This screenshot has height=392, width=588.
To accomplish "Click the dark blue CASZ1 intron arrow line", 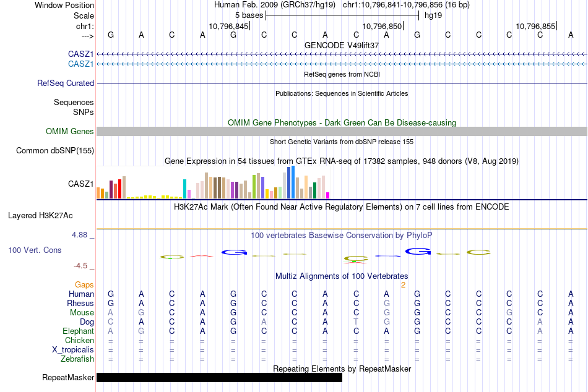I will pos(342,54).
